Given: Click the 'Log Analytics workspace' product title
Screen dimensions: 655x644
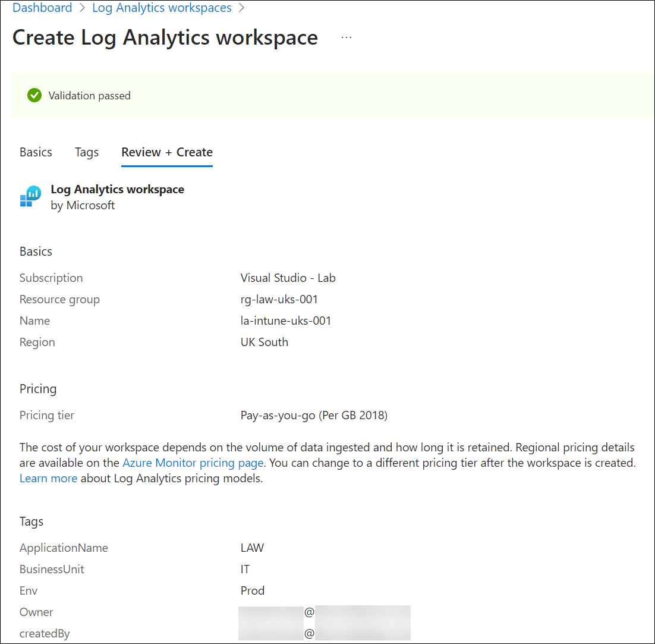Looking at the screenshot, I should 117,189.
